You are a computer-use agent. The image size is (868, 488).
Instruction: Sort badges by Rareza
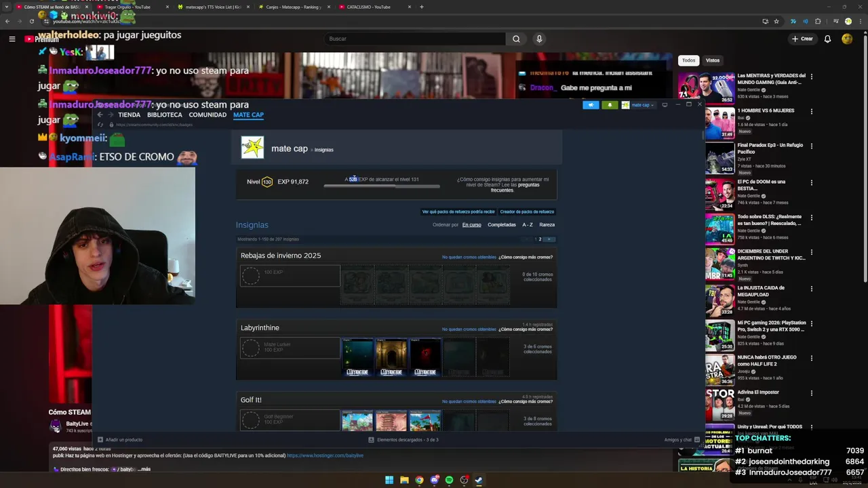pyautogui.click(x=547, y=224)
